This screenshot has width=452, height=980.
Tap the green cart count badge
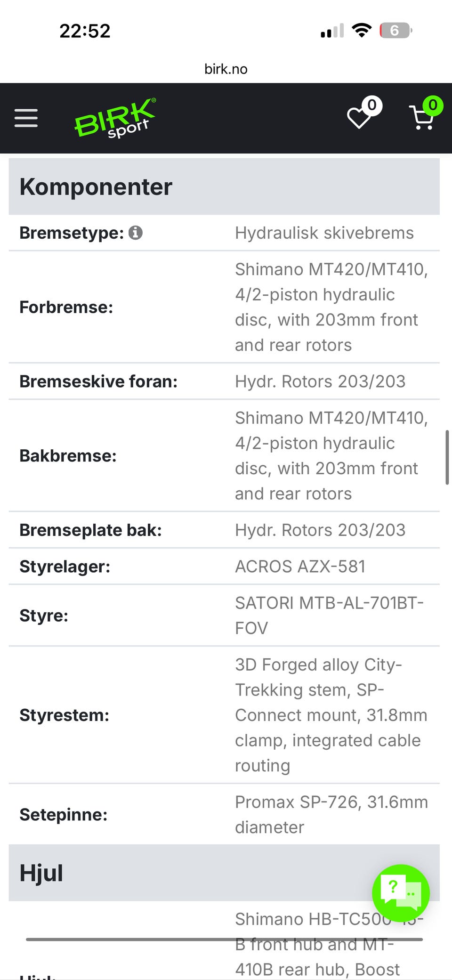coord(433,105)
